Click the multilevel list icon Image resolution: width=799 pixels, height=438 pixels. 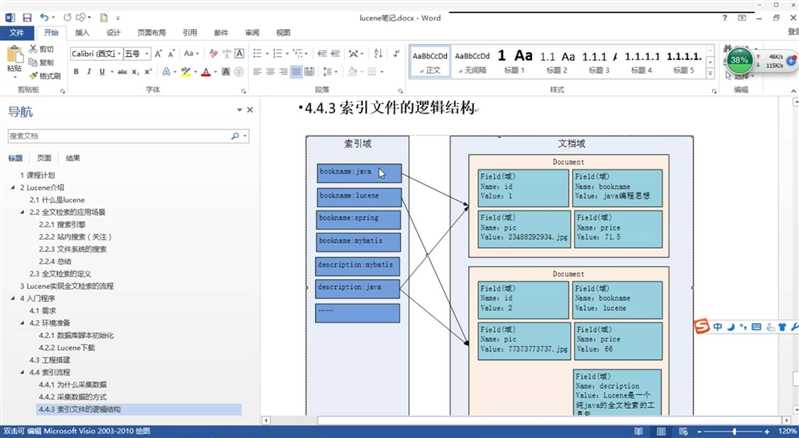tap(298, 53)
